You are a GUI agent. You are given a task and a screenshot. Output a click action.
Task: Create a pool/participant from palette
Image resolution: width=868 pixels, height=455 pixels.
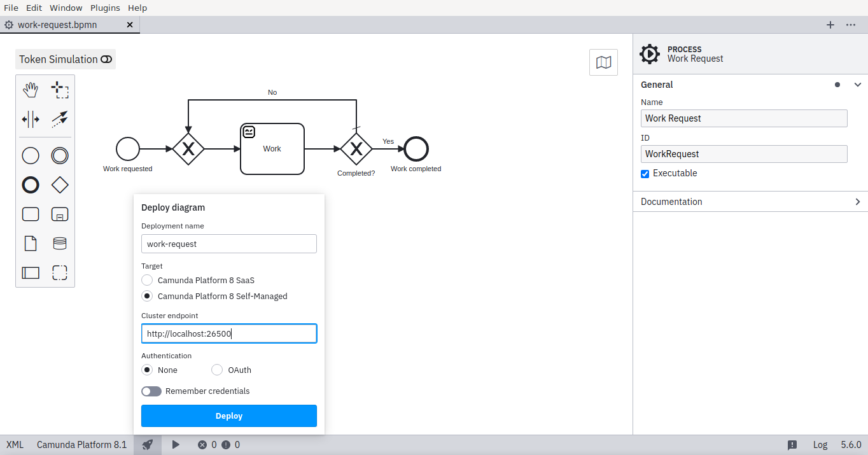(x=31, y=272)
